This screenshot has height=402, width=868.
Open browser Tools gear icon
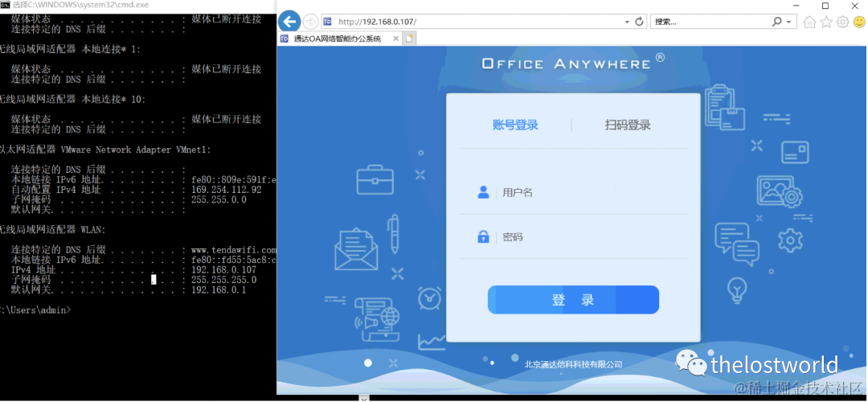coord(842,23)
